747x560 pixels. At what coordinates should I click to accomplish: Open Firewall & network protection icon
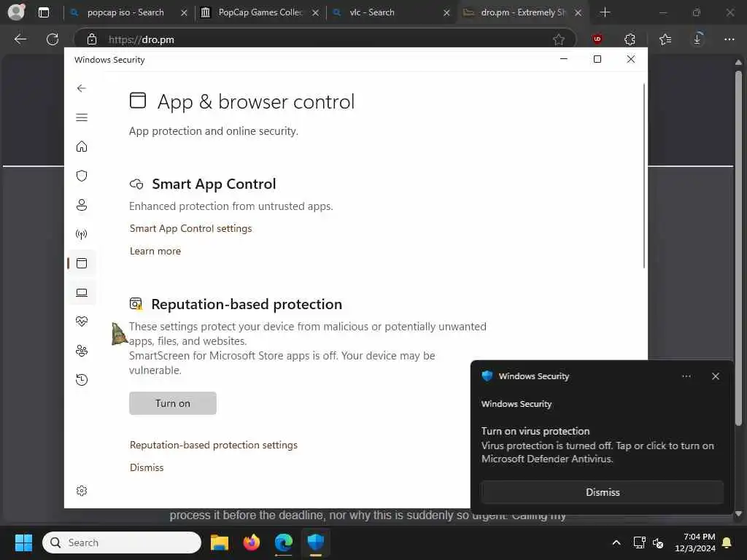click(82, 234)
